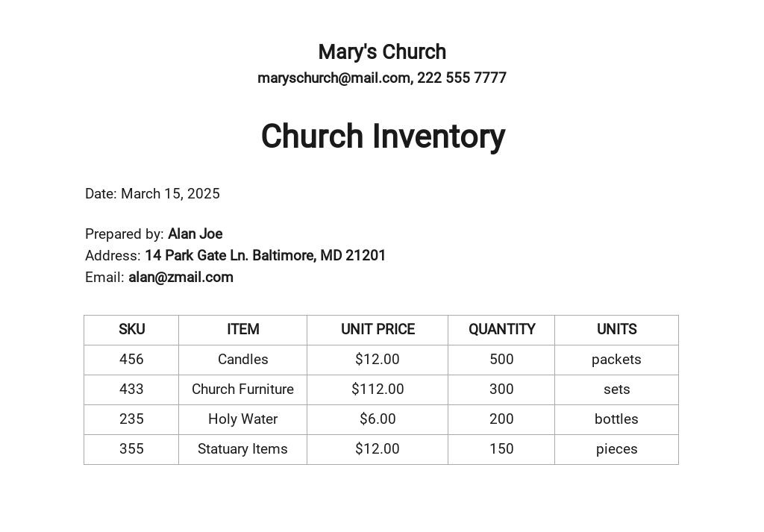Click the date March 15, 2025

coord(170,194)
